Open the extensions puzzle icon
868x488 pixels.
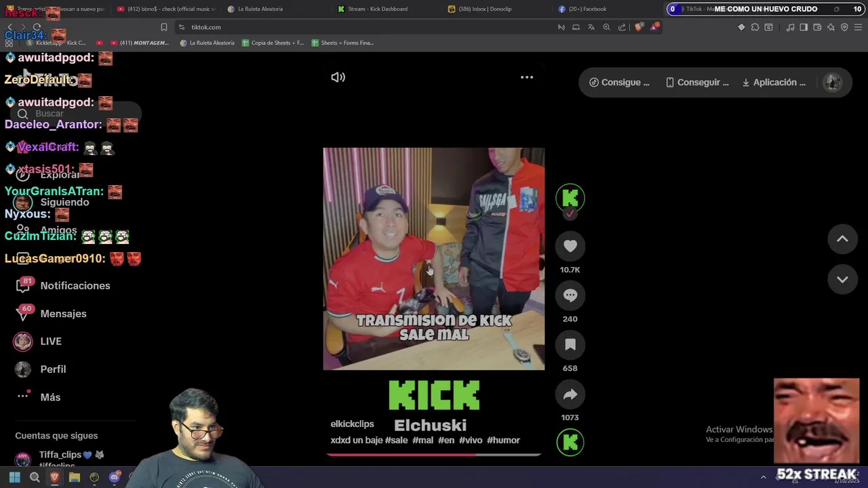pyautogui.click(x=755, y=27)
